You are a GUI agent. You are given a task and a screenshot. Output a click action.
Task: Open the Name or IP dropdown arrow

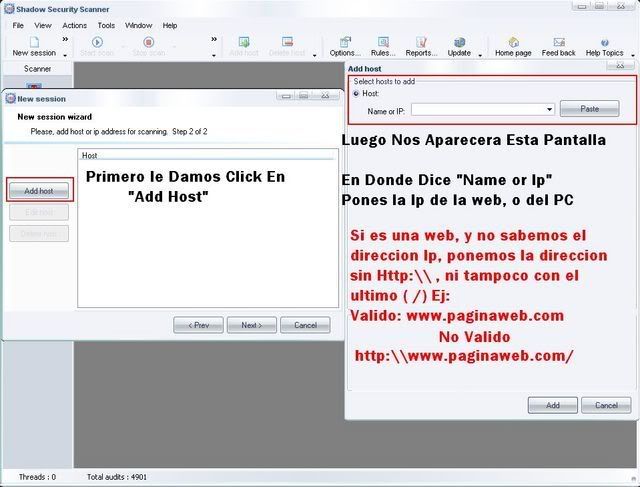coord(549,109)
